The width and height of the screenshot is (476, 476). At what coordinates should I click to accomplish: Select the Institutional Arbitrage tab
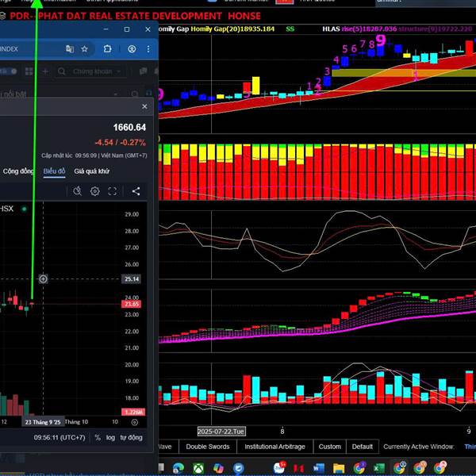pyautogui.click(x=274, y=447)
